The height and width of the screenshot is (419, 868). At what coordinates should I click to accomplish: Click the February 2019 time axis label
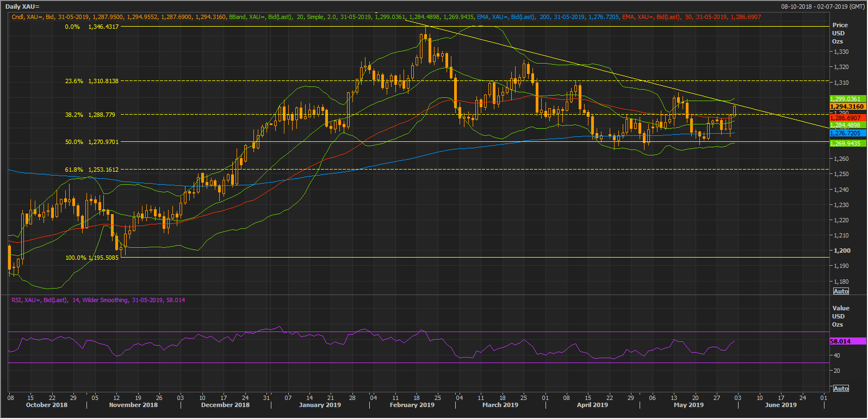click(412, 405)
